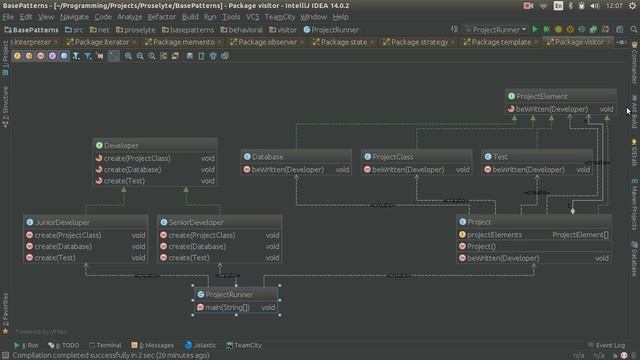Click the behavioral breadcrumb folder
This screenshot has width=640, height=360.
pyautogui.click(x=242, y=30)
